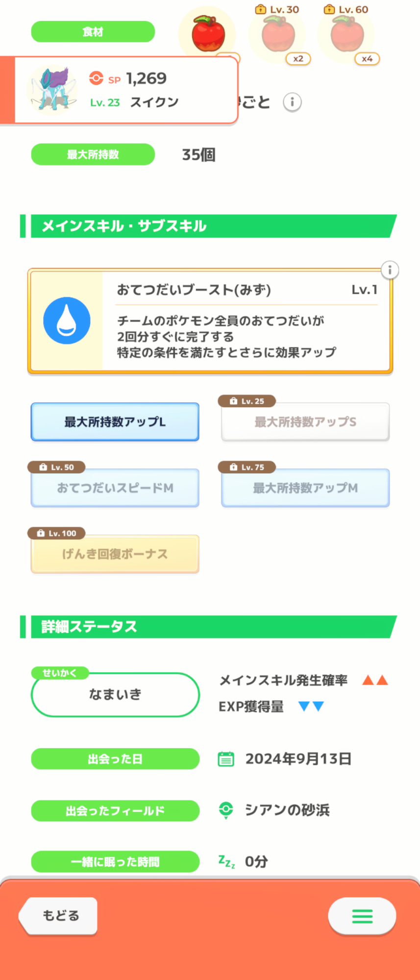Screen dimensions: 420x980
Task: Open info icon next to ごと text
Action: [292, 102]
